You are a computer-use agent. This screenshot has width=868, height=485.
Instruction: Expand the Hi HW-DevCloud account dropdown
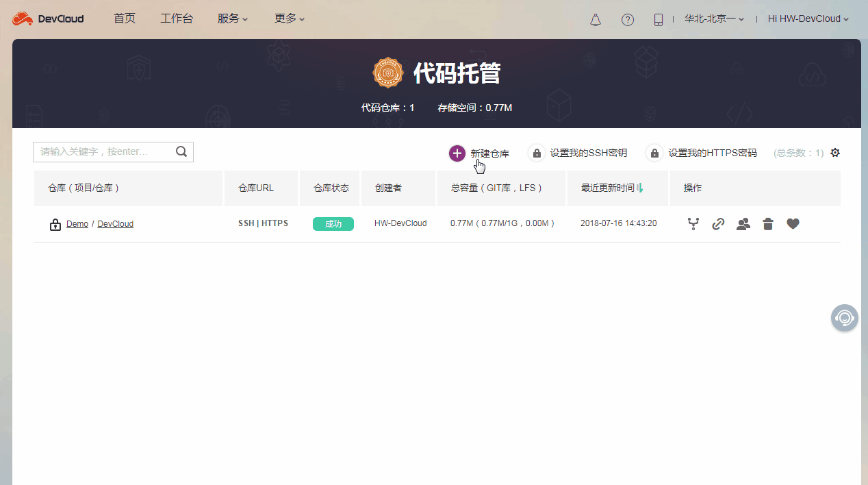tap(808, 18)
